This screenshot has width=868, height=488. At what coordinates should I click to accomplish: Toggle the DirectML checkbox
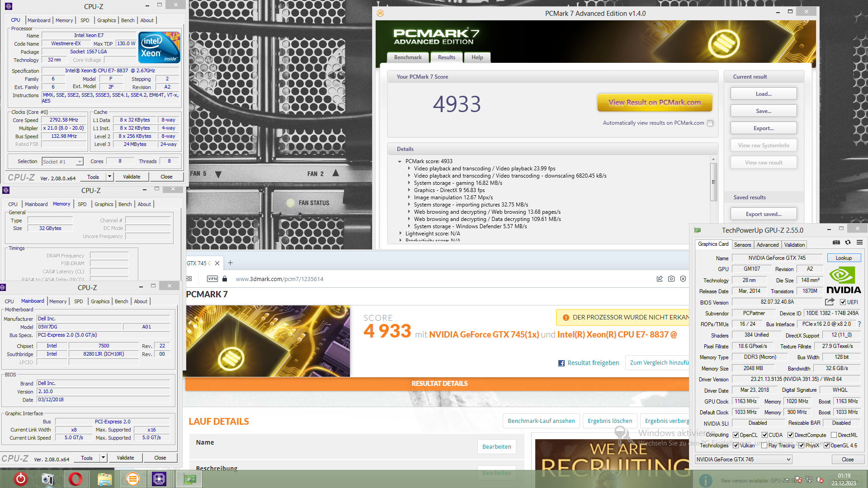pyautogui.click(x=834, y=435)
